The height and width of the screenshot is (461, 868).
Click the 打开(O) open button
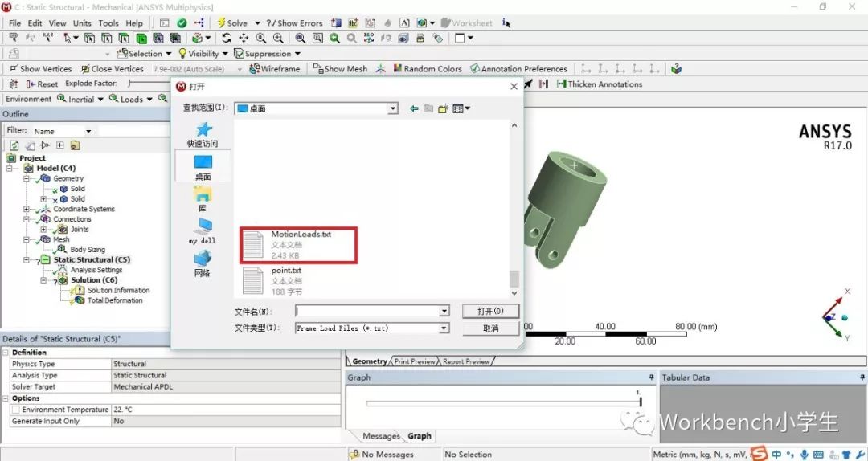tap(490, 311)
